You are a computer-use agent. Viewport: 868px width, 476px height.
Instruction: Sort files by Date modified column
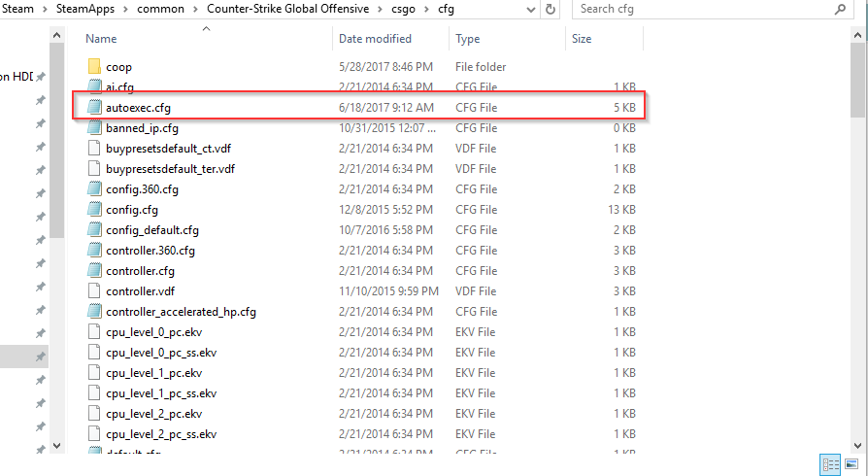tap(375, 39)
